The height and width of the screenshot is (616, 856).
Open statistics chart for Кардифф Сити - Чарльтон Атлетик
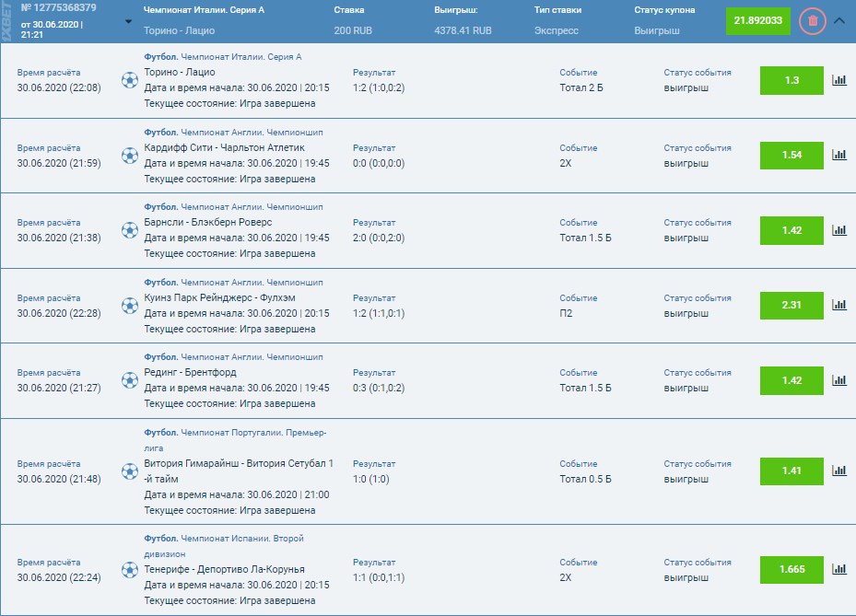point(839,155)
